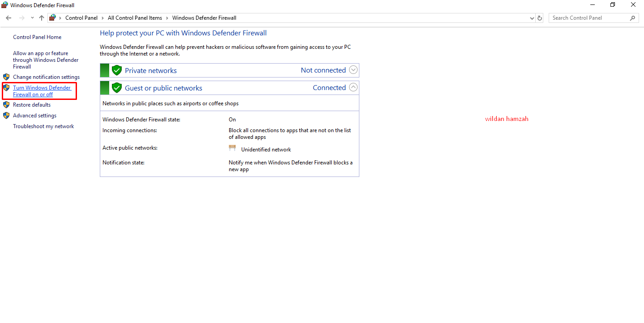The image size is (644, 323).
Task: Restore down the window
Action: (x=613, y=5)
